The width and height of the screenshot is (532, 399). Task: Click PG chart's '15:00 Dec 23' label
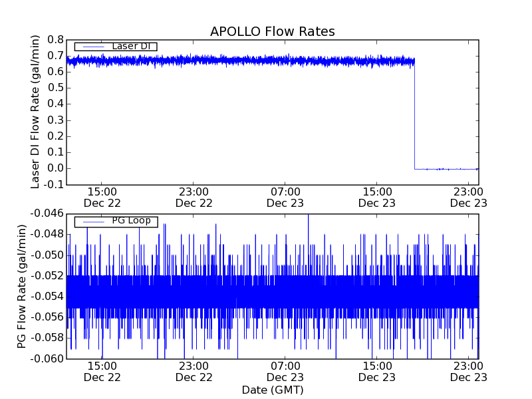coord(377,372)
